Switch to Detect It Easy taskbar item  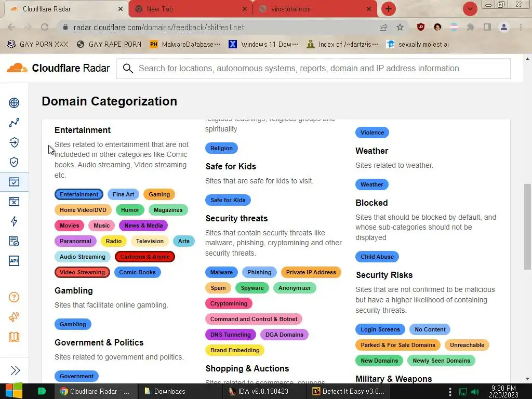(349, 391)
